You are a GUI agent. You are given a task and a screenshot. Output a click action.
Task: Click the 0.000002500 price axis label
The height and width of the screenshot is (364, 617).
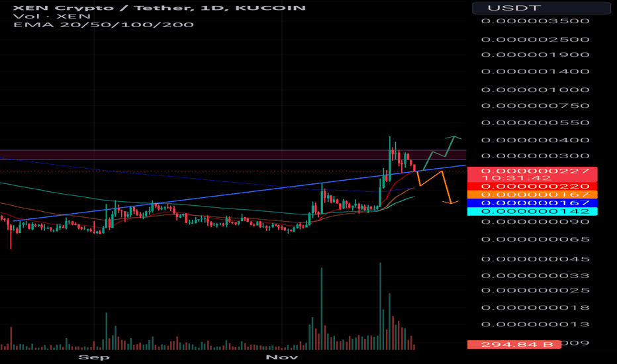(535, 39)
